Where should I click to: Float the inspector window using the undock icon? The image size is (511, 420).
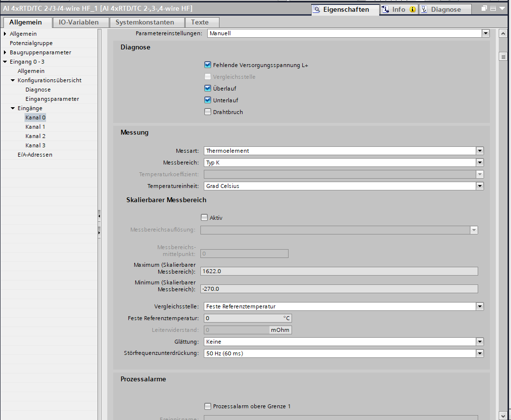(x=484, y=9)
